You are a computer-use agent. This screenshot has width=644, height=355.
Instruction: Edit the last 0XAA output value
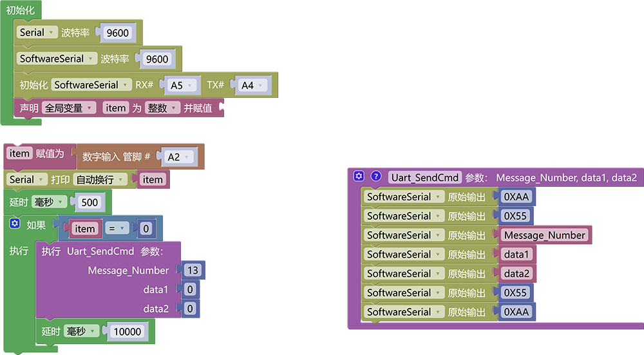click(516, 312)
